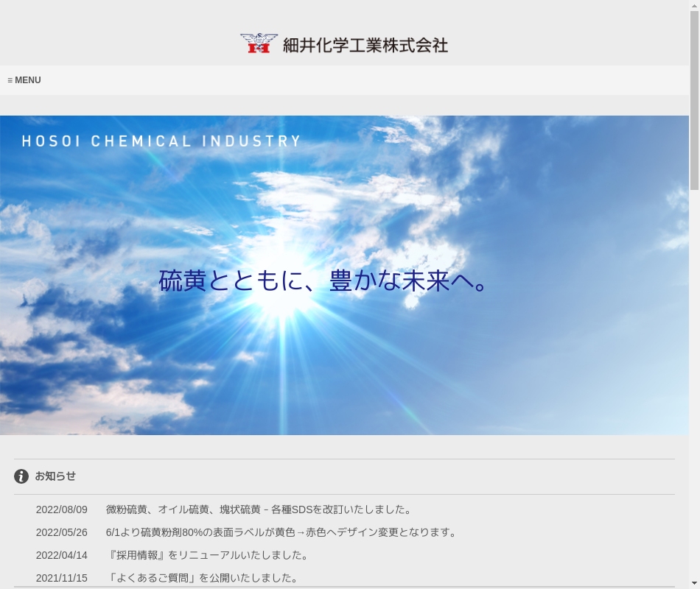The height and width of the screenshot is (589, 700).
Task: Click the scrollbar down arrow
Action: pos(694,583)
